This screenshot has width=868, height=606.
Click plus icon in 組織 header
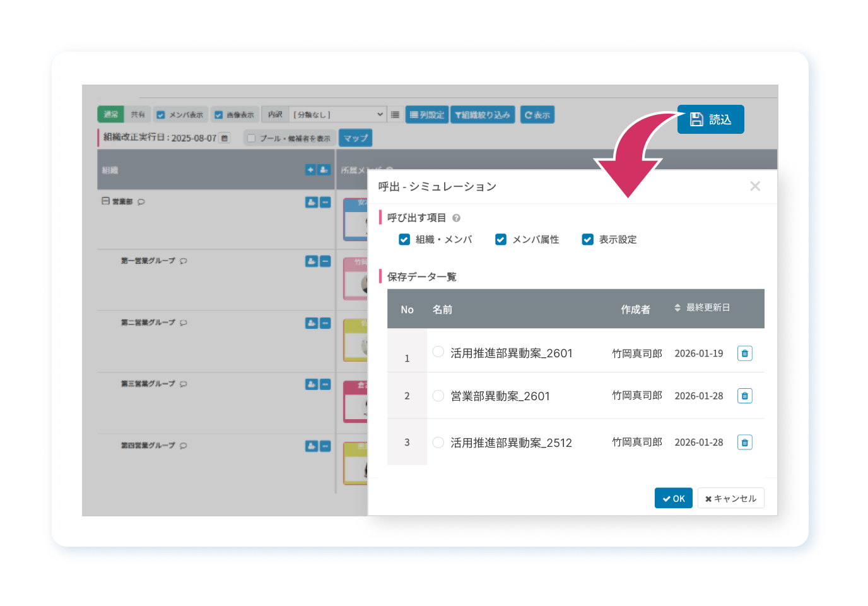(310, 170)
